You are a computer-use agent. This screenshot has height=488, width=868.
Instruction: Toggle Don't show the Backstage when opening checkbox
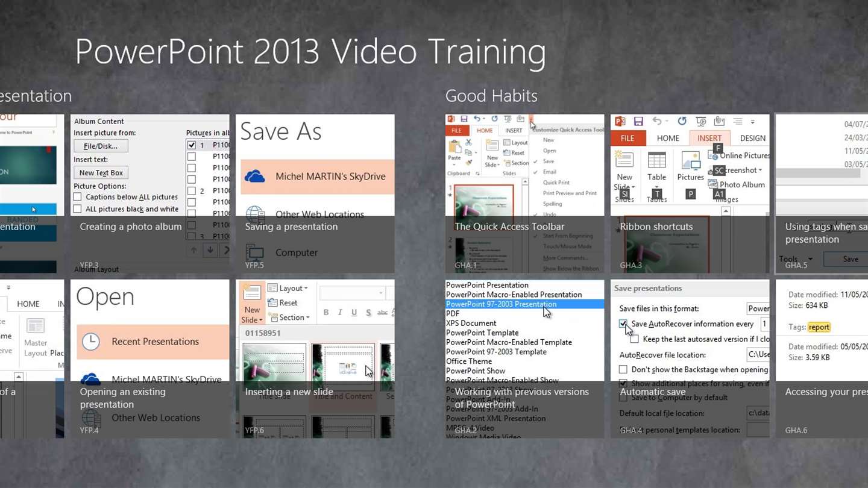(x=623, y=369)
